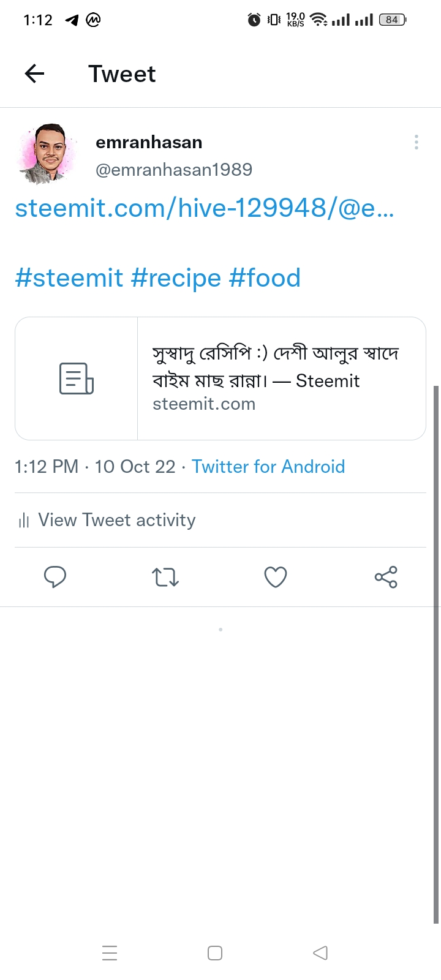Tap the #food hashtag

[265, 278]
